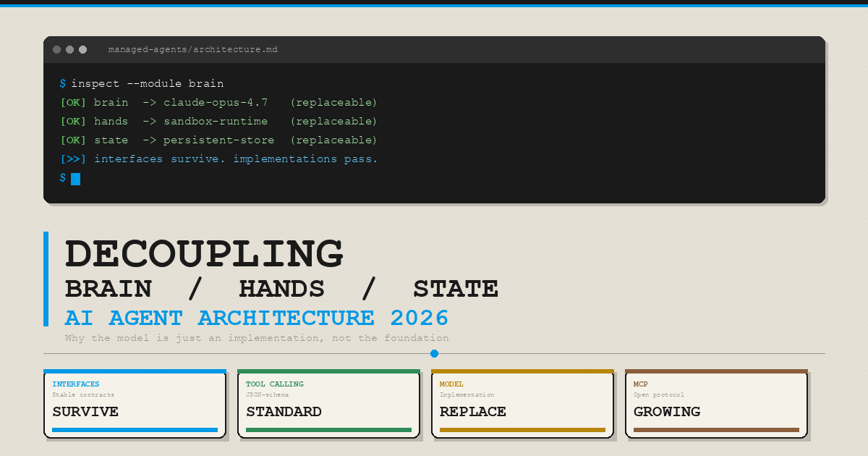Click the command 'inspect --module brain'

coord(148,84)
